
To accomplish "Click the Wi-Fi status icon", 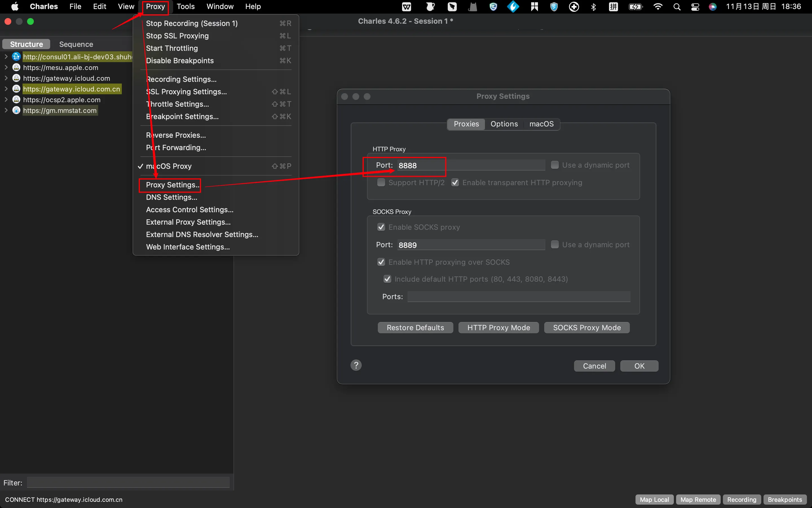I will [658, 7].
